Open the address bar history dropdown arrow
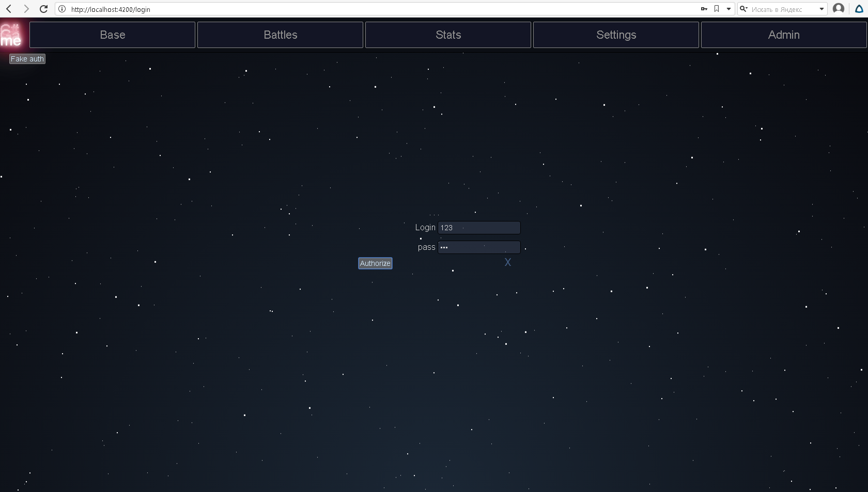The height and width of the screenshot is (492, 868). 729,9
